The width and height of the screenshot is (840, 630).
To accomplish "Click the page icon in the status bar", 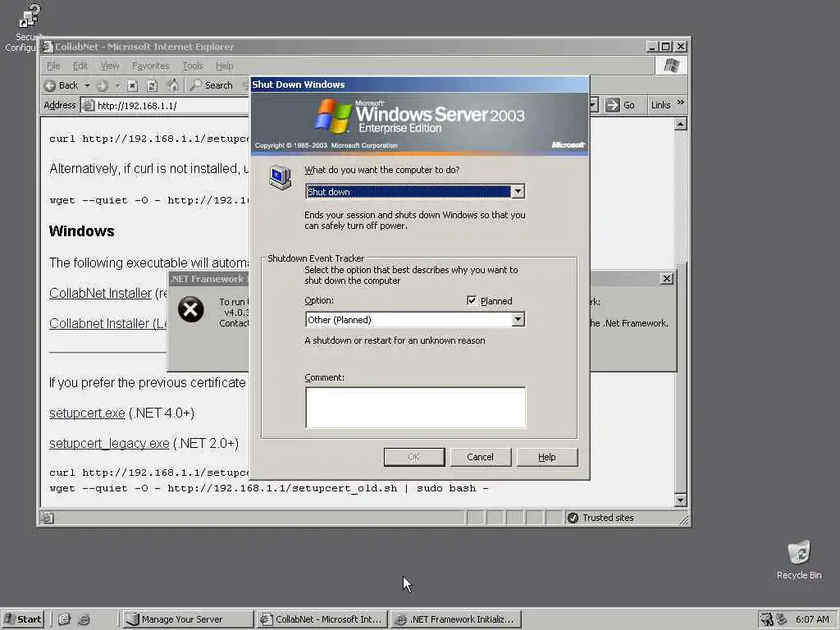I will pyautogui.click(x=48, y=518).
